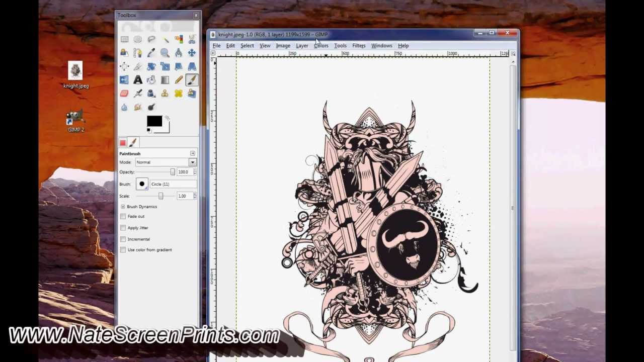Click the Opacity value field
644x362 pixels.
tap(184, 172)
